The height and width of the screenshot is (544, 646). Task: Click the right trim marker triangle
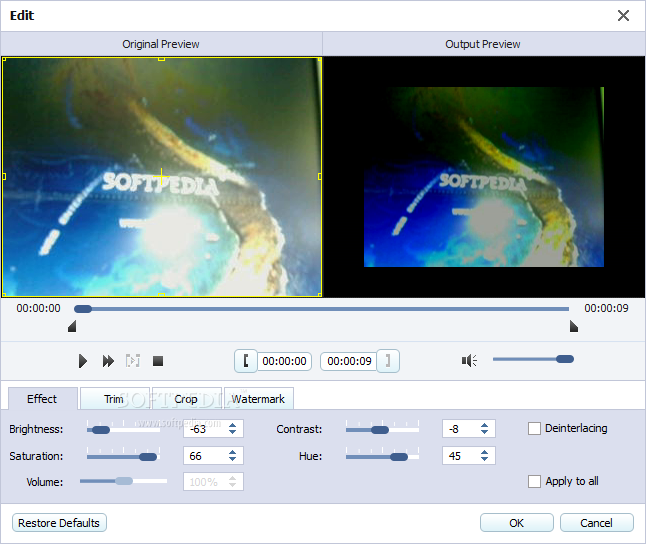[x=574, y=326]
